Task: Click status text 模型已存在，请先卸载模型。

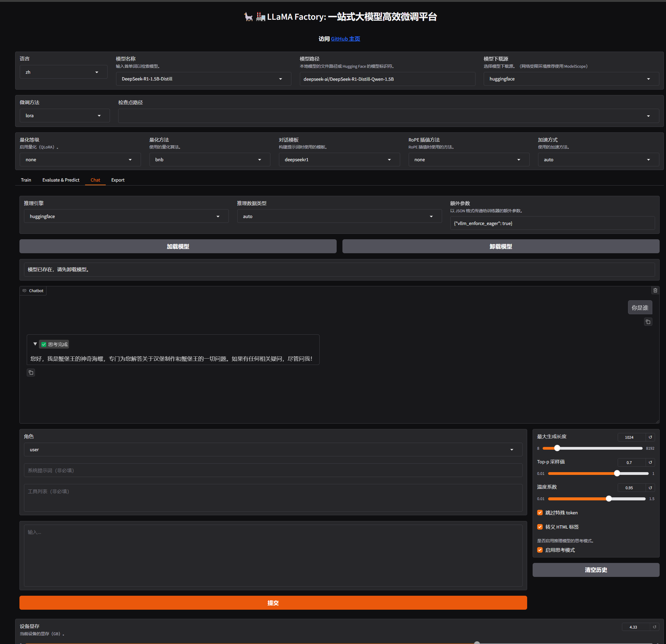Action: [58, 270]
